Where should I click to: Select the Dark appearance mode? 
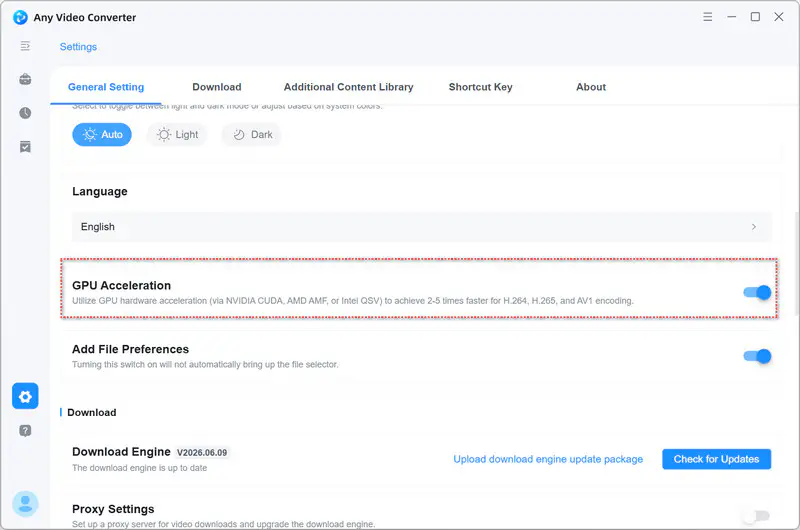click(x=252, y=135)
